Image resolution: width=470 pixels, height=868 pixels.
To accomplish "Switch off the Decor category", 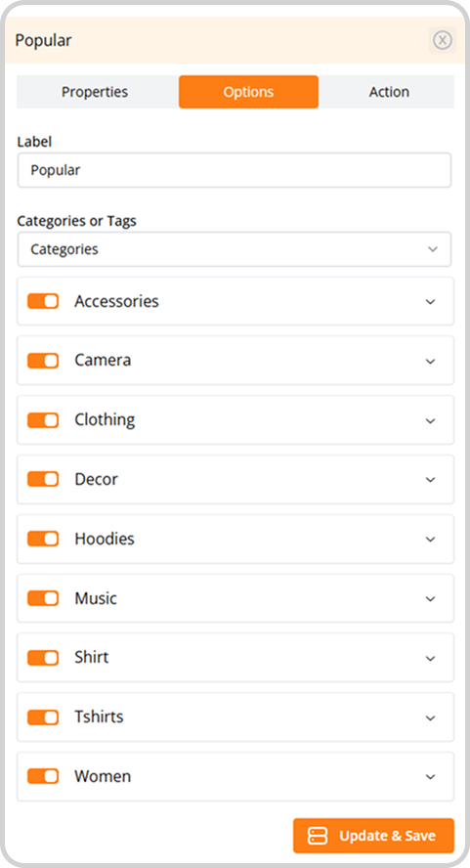I will [43, 479].
